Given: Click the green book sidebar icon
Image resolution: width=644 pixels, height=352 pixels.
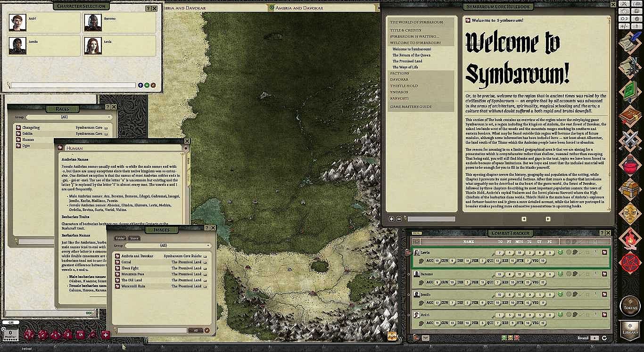Looking at the screenshot, I should [631, 91].
